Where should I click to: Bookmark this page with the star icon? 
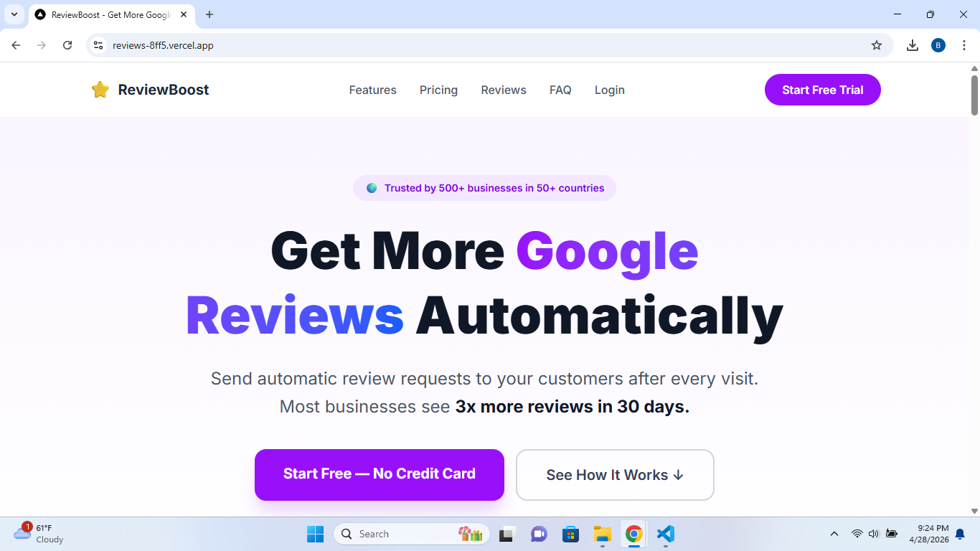click(x=877, y=45)
